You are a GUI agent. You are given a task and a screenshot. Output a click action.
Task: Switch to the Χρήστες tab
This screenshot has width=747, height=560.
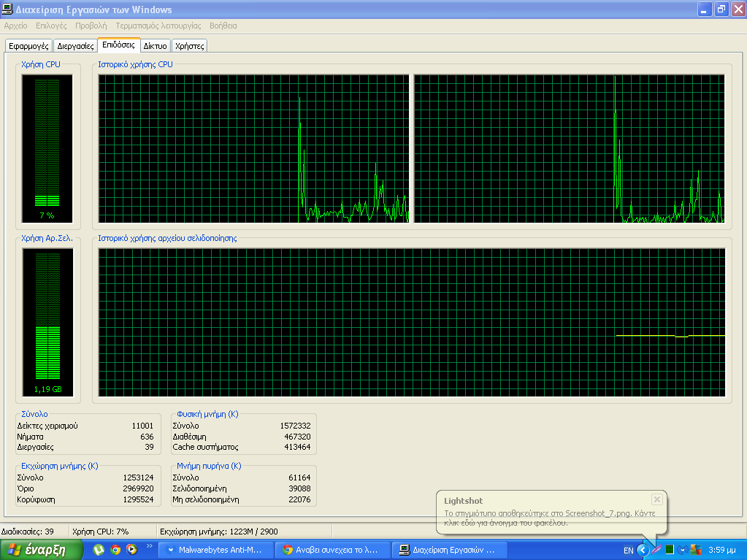point(190,46)
